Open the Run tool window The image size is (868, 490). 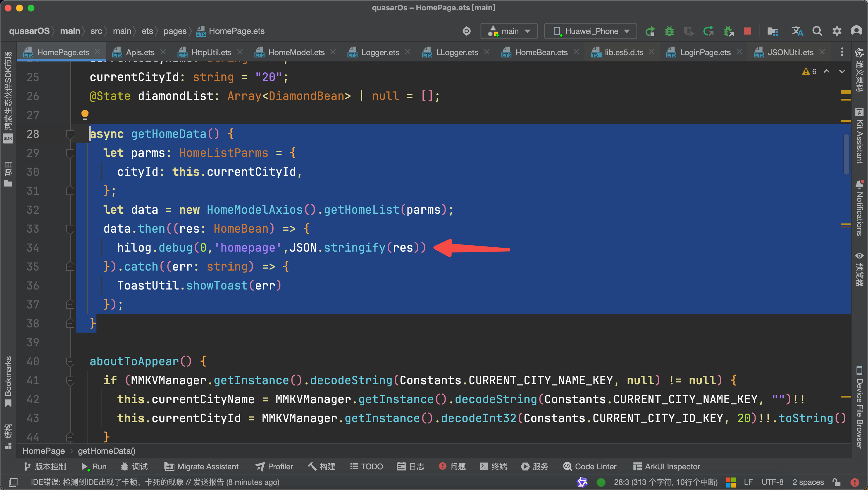[94, 466]
